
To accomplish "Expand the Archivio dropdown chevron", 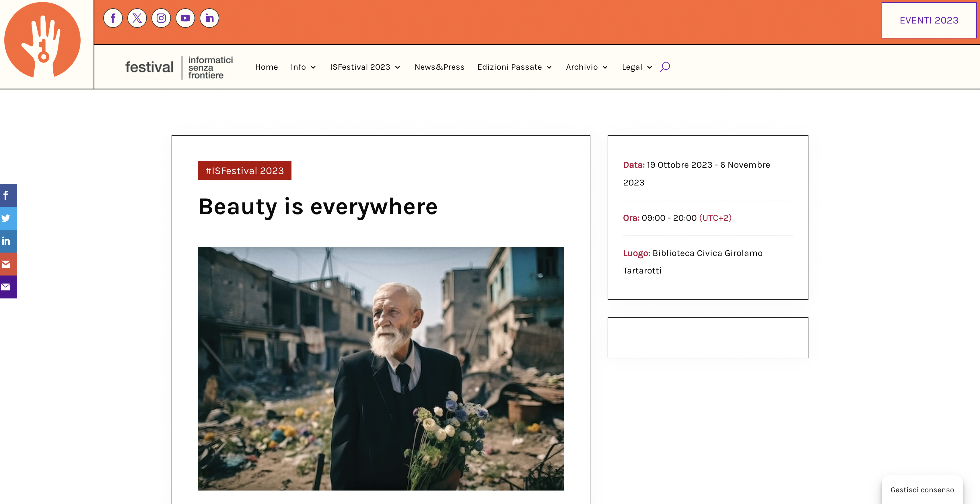I will pos(605,67).
